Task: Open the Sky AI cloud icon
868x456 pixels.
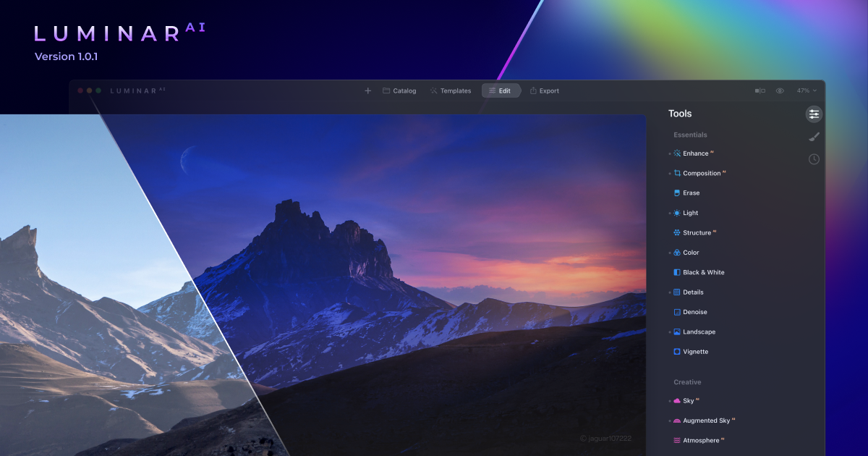Action: (x=677, y=400)
